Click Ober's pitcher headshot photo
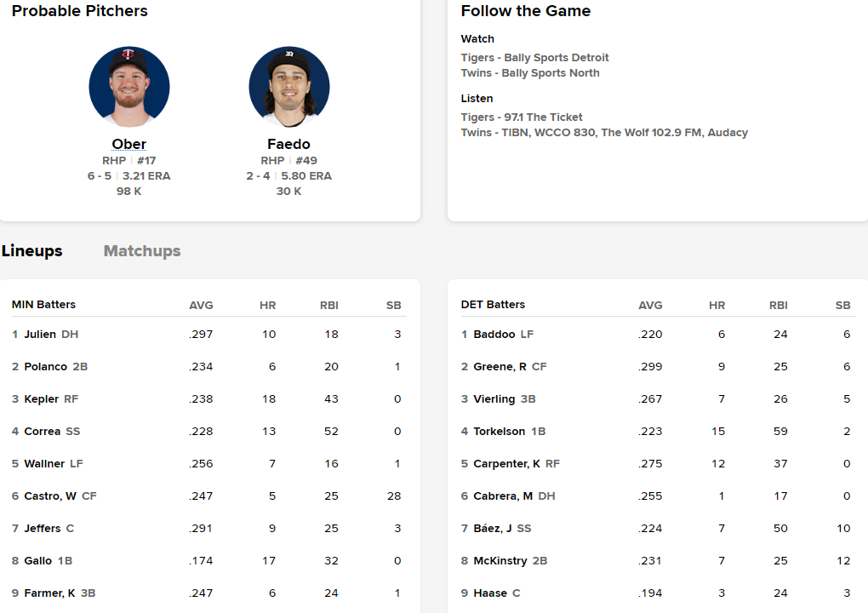Image resolution: width=868 pixels, height=613 pixels. 129,87
